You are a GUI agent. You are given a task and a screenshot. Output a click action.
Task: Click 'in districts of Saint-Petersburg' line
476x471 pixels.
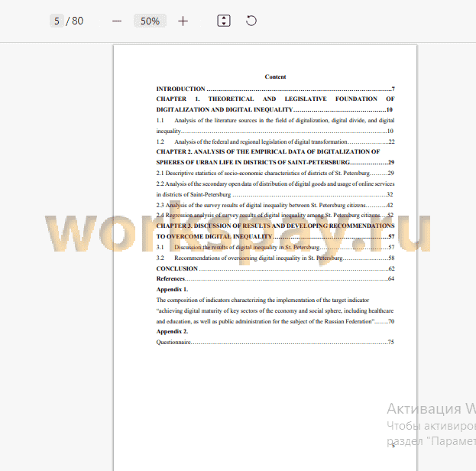275,194
